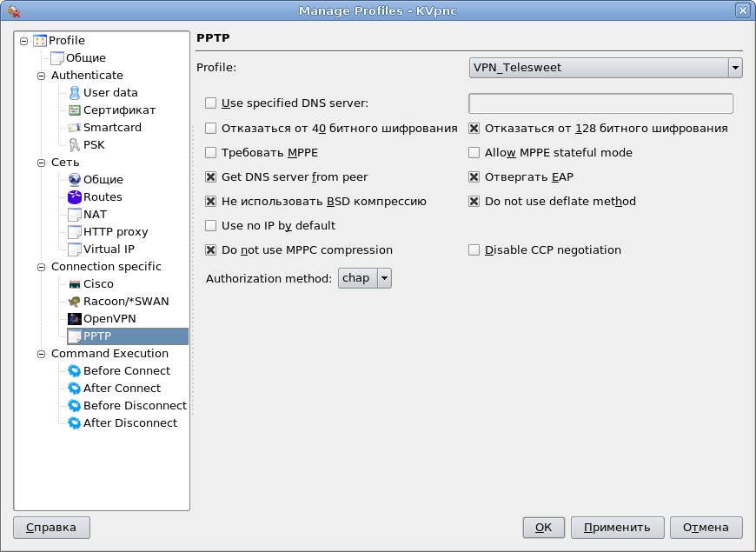This screenshot has width=756, height=552.
Task: Collapse the Command Execution section
Action: coord(40,354)
